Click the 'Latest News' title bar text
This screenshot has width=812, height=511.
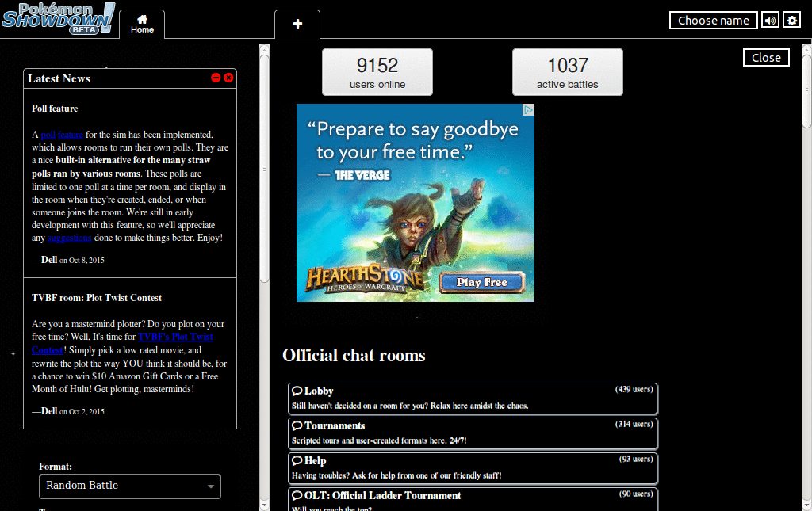(x=59, y=78)
